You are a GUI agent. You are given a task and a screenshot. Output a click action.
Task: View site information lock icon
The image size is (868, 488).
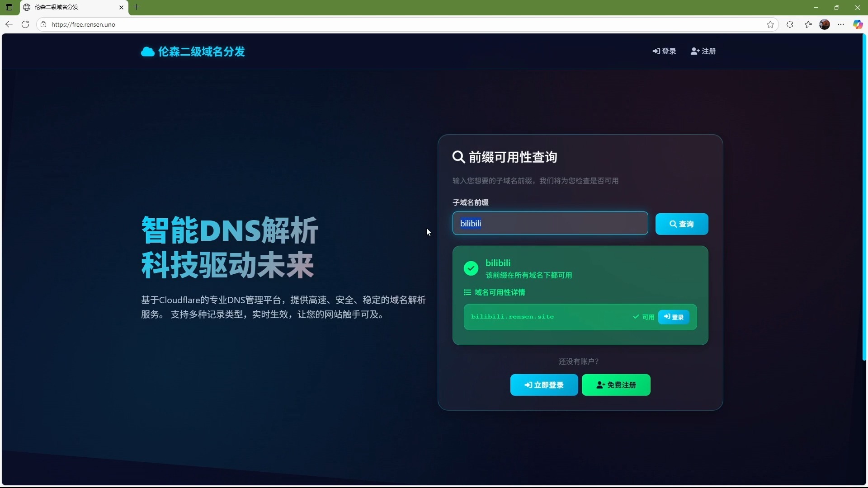click(x=43, y=24)
